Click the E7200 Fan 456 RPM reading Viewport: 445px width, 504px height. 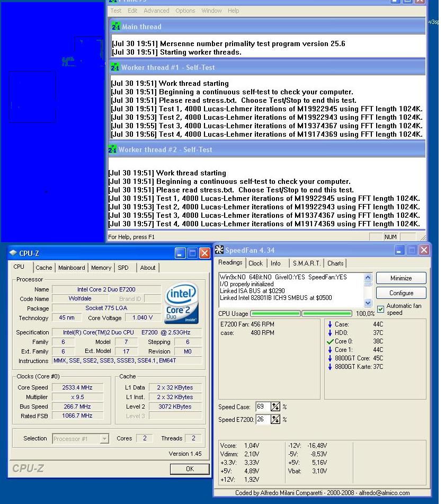click(247, 324)
